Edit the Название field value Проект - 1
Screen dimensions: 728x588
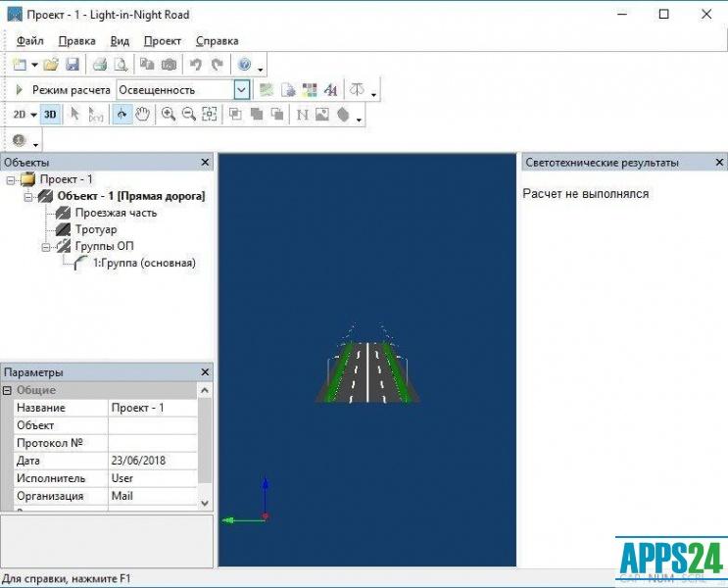153,408
